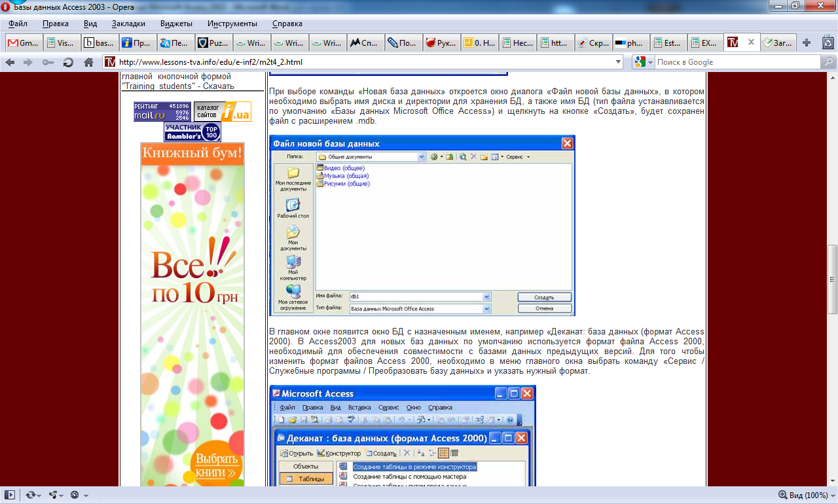Switch to the 'htt...' tab
Image resolution: width=838 pixels, height=504 pixels.
pos(556,43)
